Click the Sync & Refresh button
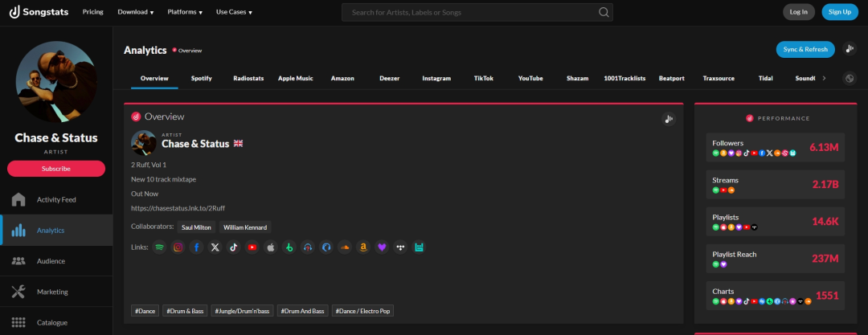 [x=805, y=49]
